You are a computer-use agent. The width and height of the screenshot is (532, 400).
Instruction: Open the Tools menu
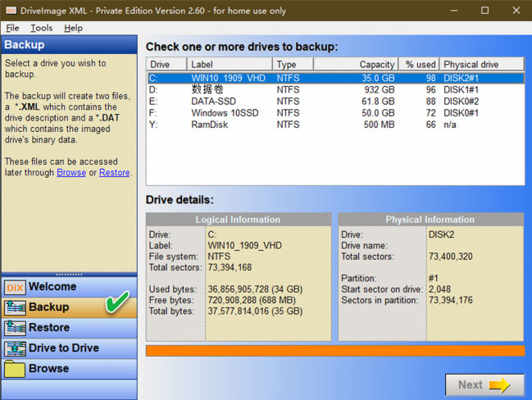[41, 28]
